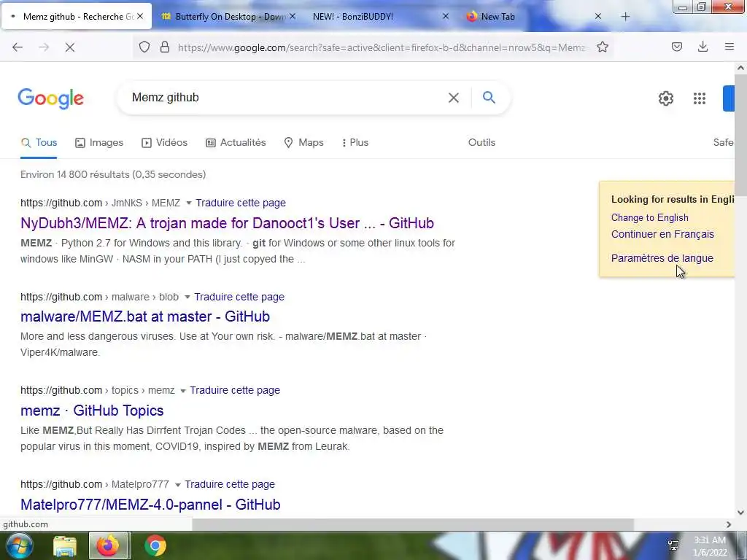This screenshot has width=747, height=560.
Task: Select the Actualités search tab
Action: tap(236, 142)
